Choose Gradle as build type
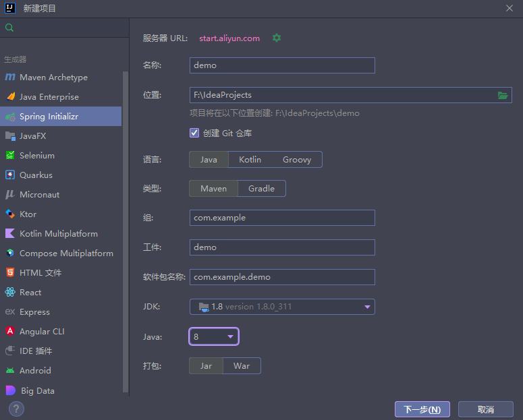 262,189
